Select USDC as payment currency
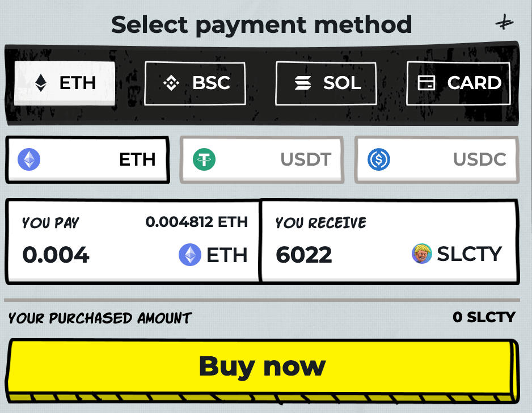 pos(437,159)
